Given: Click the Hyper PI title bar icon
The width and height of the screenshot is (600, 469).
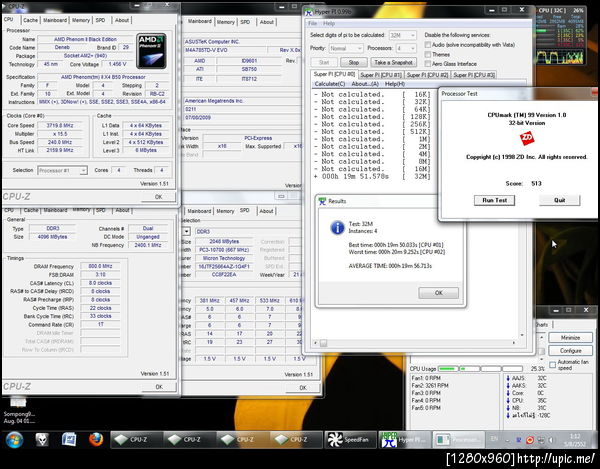Looking at the screenshot, I should click(309, 12).
